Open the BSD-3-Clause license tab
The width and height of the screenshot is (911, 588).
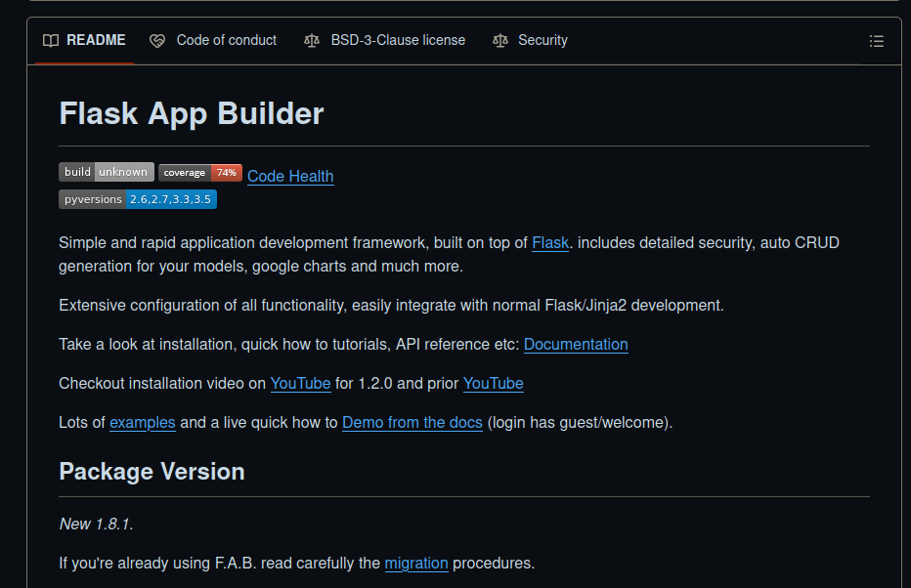pos(397,41)
